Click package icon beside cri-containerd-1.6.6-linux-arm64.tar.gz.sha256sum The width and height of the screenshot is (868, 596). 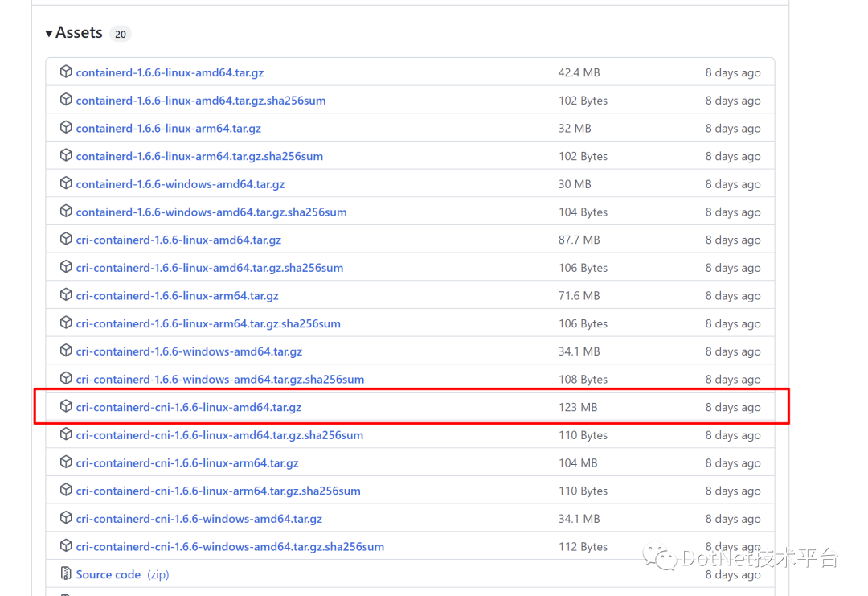coord(66,323)
